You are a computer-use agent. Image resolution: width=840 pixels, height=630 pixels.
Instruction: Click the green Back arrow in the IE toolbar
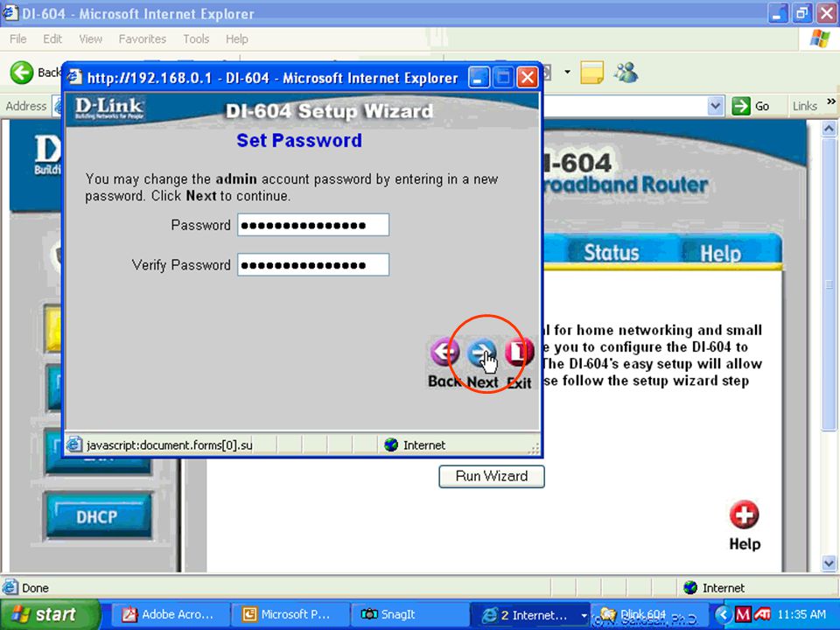point(21,73)
